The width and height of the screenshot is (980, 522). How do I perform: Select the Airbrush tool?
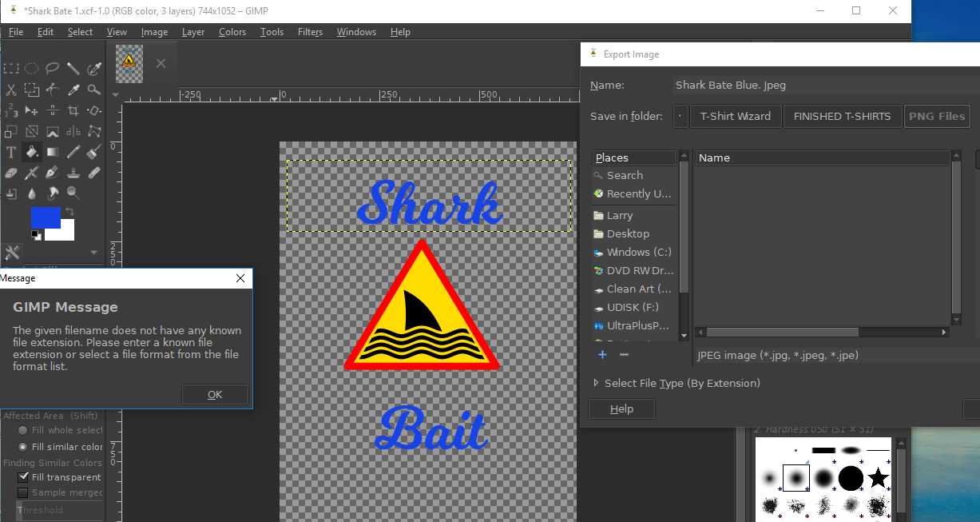tap(31, 172)
